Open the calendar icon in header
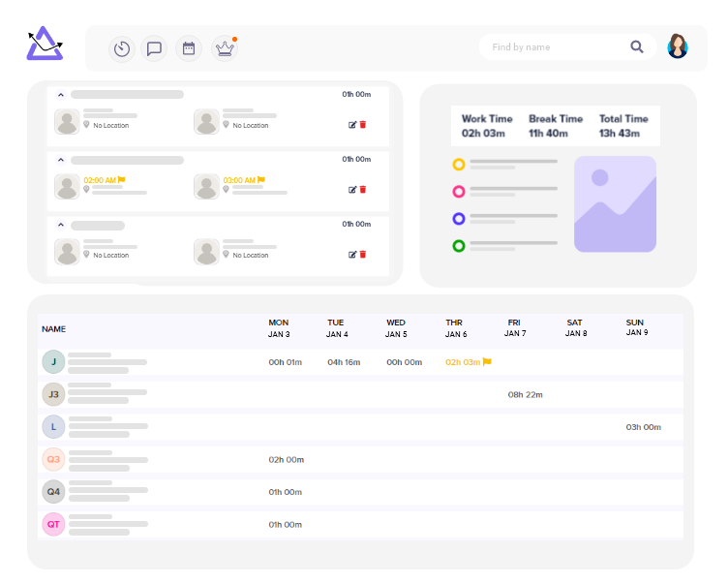This screenshot has height=584, width=728. coord(189,48)
